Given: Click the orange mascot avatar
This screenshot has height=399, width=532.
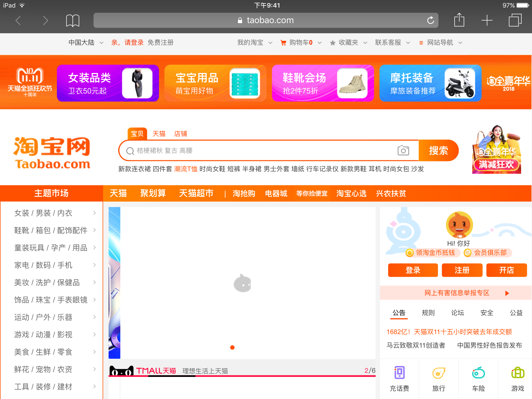Looking at the screenshot, I should pyautogui.click(x=459, y=225).
